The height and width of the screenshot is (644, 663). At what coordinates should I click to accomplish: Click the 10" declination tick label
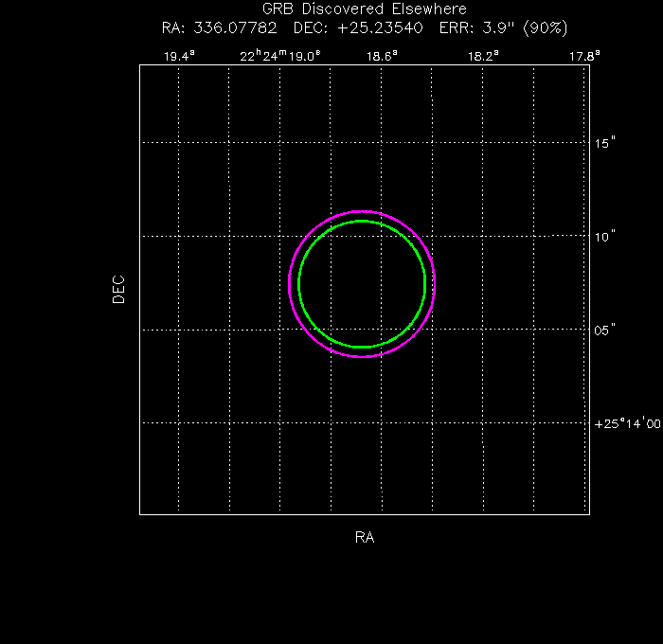[x=604, y=237]
